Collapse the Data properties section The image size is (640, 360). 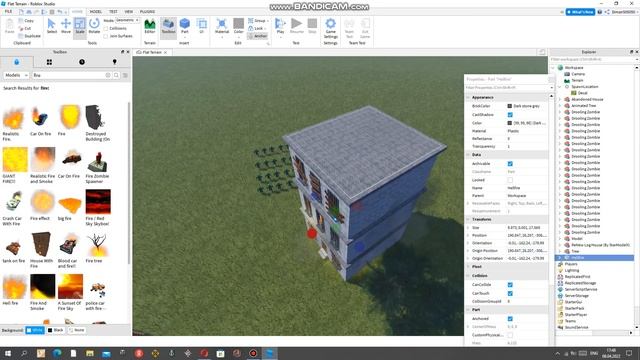pyautogui.click(x=468, y=155)
